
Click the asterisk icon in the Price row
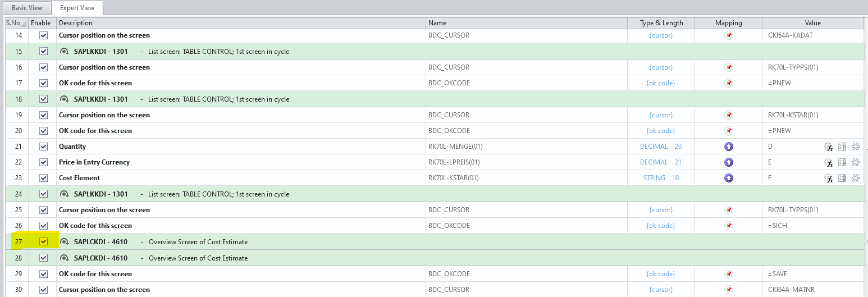tap(856, 162)
